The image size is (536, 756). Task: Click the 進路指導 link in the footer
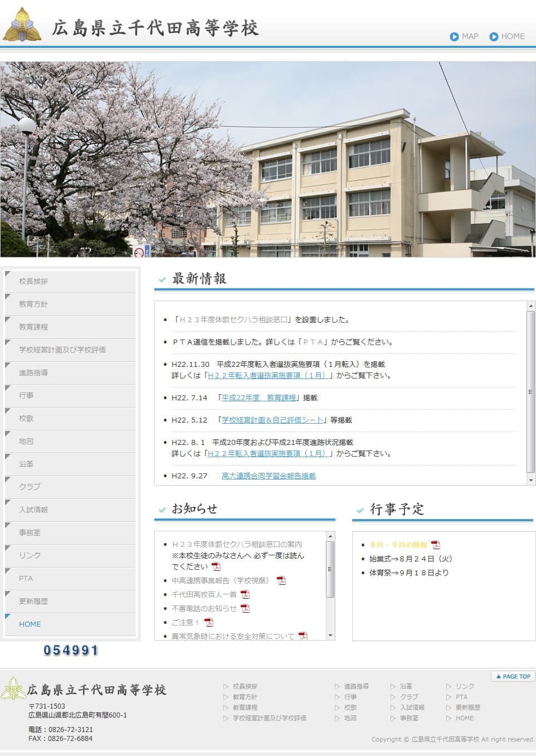[356, 686]
